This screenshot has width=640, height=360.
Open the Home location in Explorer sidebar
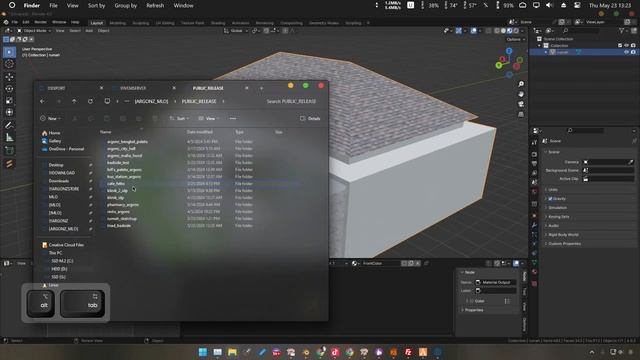click(51, 133)
